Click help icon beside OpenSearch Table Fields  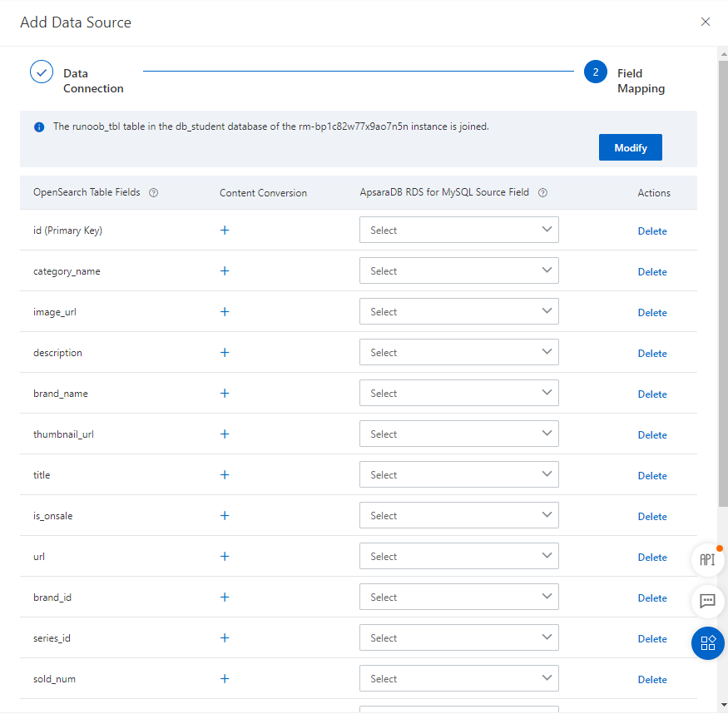tap(153, 193)
